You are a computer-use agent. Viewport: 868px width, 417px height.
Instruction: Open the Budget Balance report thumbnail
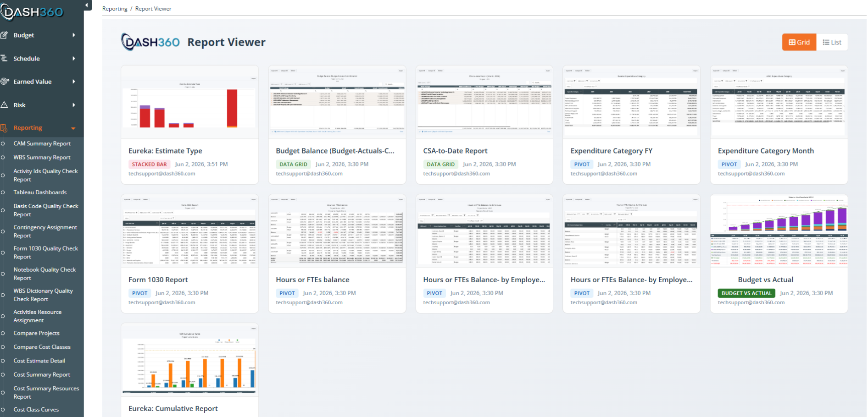pos(337,102)
